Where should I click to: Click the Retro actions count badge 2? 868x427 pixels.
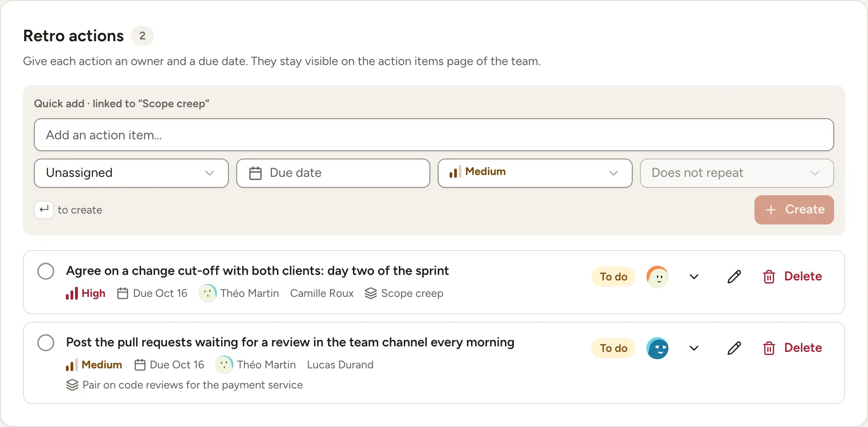[x=142, y=36]
